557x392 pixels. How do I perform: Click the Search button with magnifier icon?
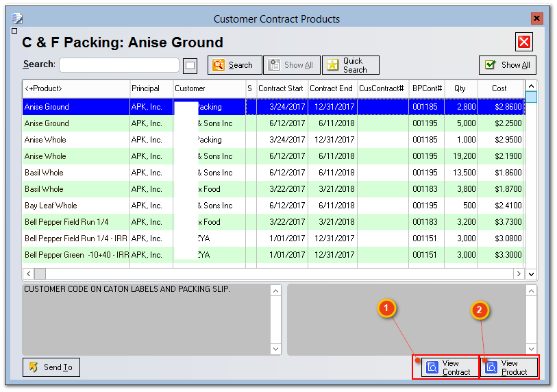coord(235,65)
